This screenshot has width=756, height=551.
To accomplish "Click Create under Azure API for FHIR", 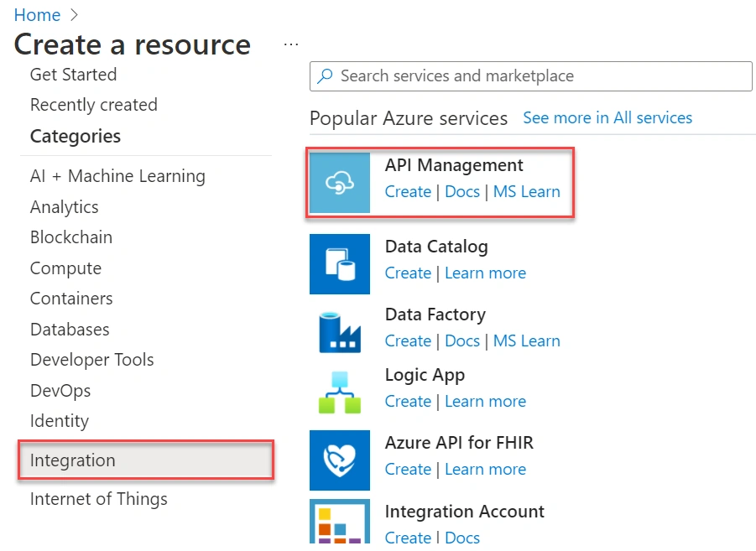I will (408, 470).
